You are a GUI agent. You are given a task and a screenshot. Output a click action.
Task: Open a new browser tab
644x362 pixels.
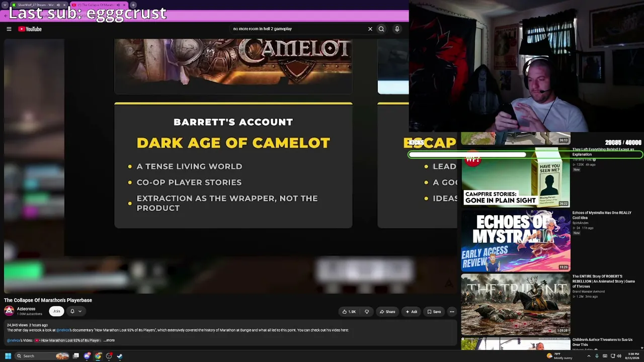click(133, 5)
